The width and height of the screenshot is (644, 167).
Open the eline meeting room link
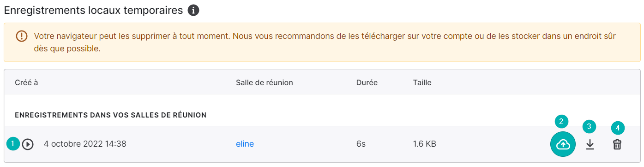point(245,144)
